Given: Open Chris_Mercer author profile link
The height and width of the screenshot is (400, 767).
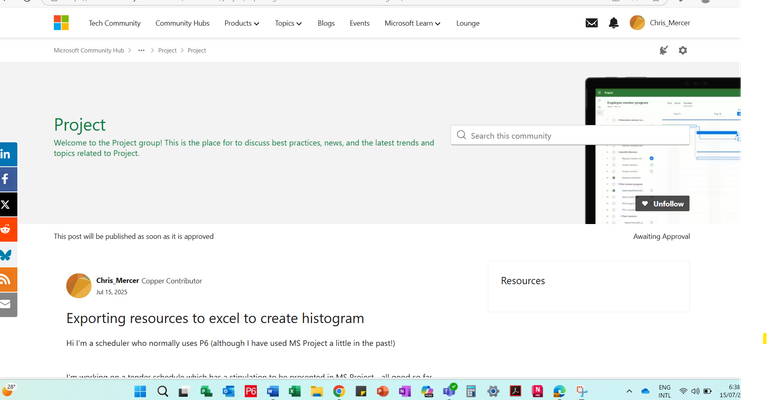Looking at the screenshot, I should click(x=117, y=280).
